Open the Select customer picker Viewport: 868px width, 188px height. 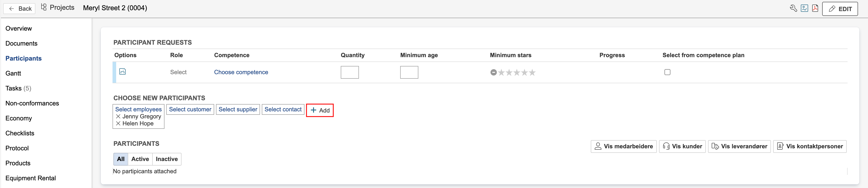[x=190, y=110]
